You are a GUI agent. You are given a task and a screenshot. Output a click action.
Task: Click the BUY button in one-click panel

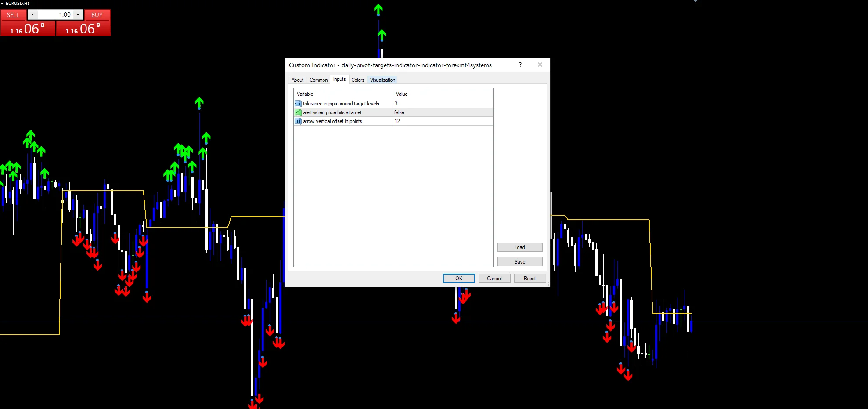[97, 15]
